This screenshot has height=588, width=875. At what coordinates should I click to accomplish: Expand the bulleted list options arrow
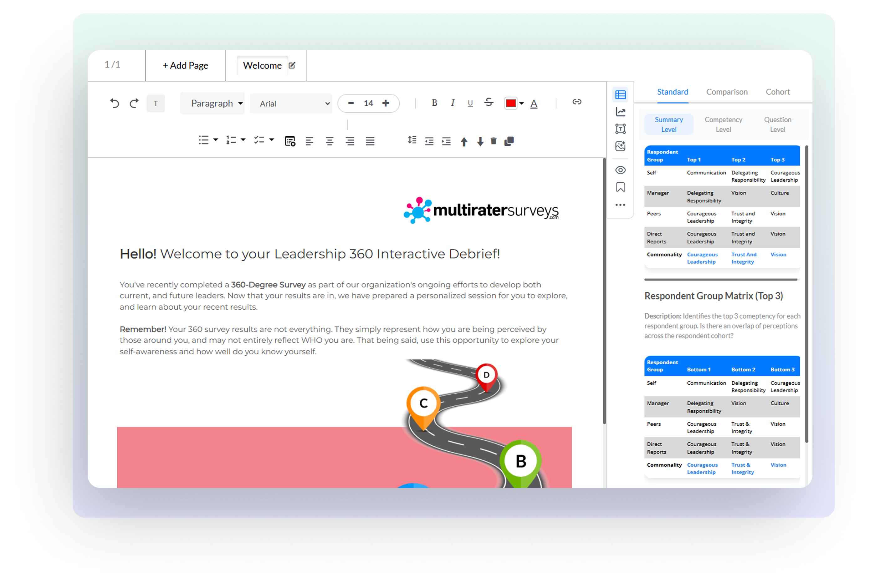(x=215, y=140)
